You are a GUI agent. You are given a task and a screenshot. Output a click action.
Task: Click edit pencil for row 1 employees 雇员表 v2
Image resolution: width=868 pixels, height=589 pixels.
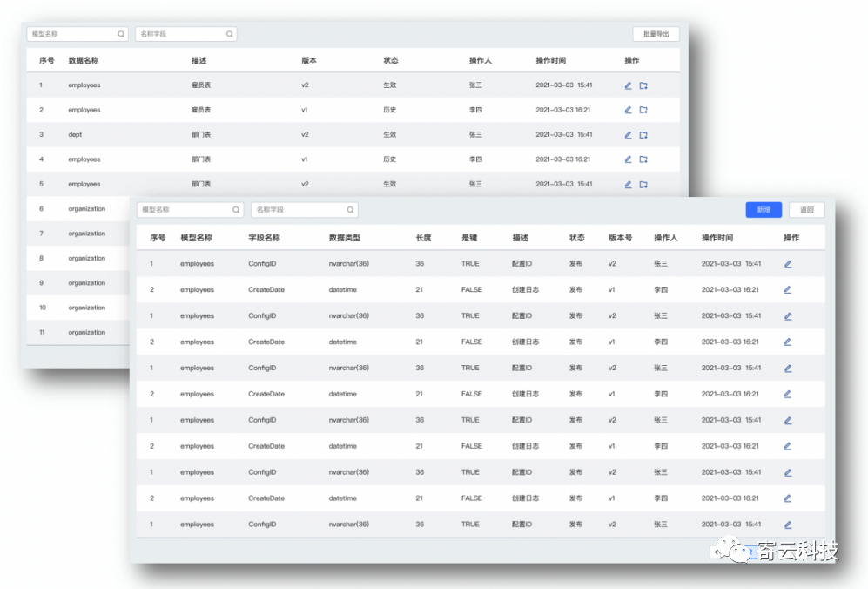click(628, 85)
